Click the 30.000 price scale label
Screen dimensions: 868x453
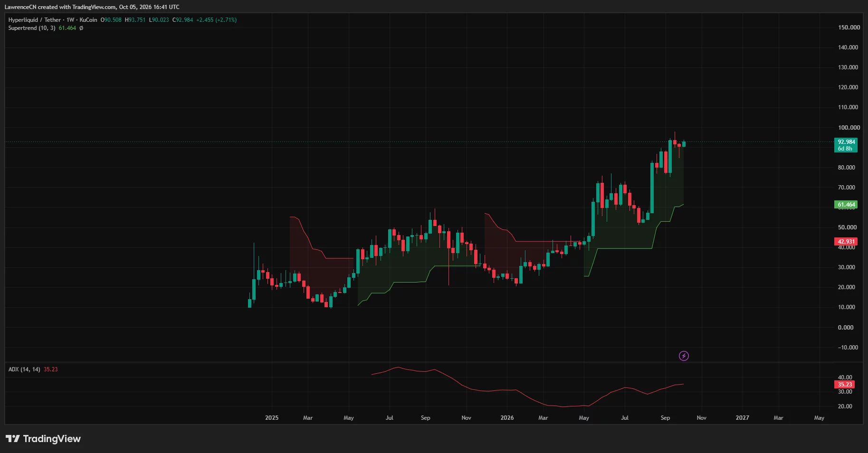click(x=847, y=267)
